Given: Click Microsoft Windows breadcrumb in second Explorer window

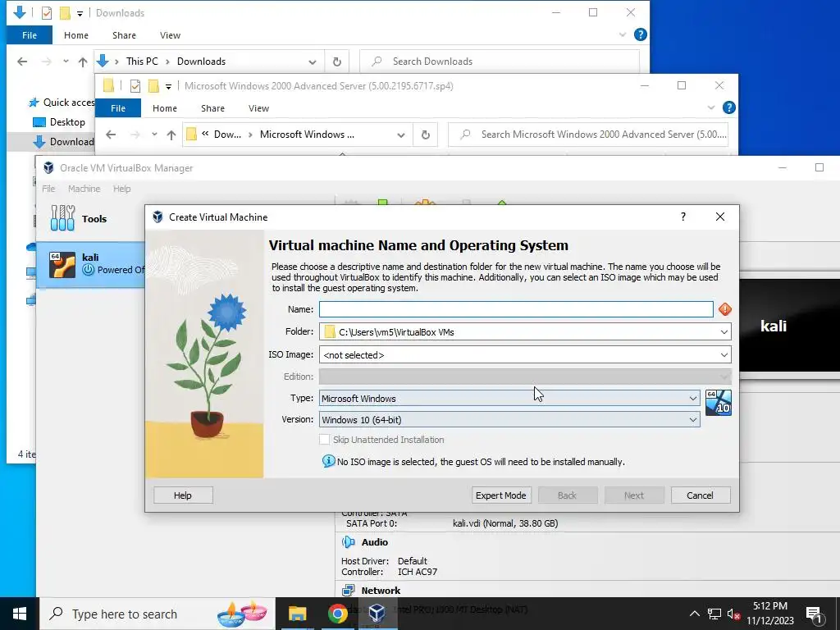Looking at the screenshot, I should (x=307, y=135).
